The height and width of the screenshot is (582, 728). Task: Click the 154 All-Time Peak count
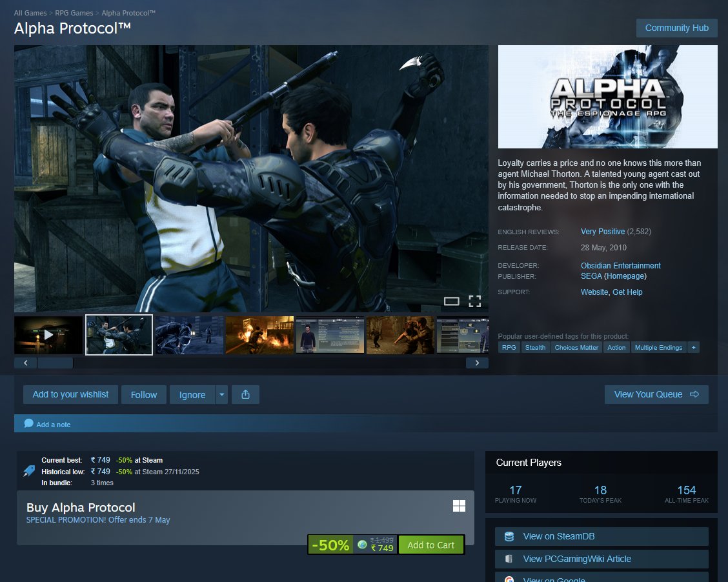686,490
